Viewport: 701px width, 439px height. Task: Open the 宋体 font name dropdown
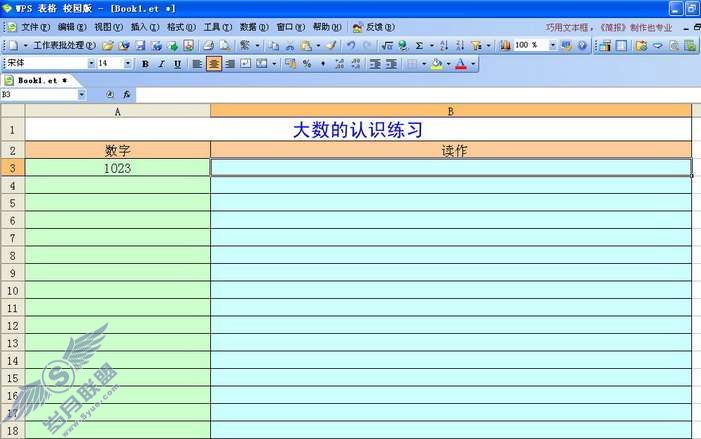coord(91,63)
